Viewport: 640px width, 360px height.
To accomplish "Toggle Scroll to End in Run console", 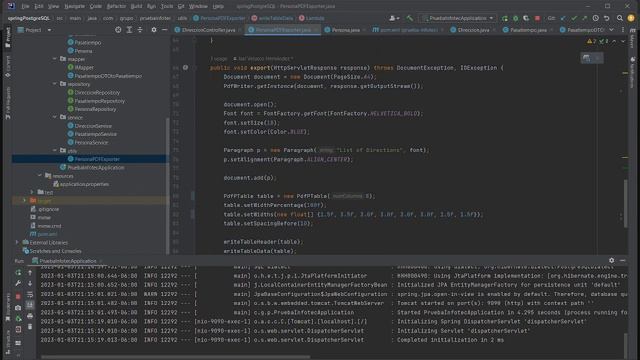I will coord(30,305).
